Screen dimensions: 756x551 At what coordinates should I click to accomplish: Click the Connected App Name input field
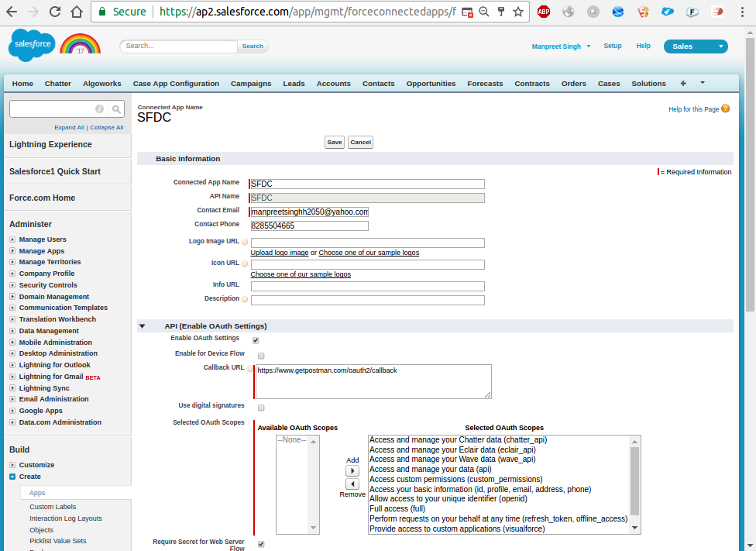click(367, 184)
